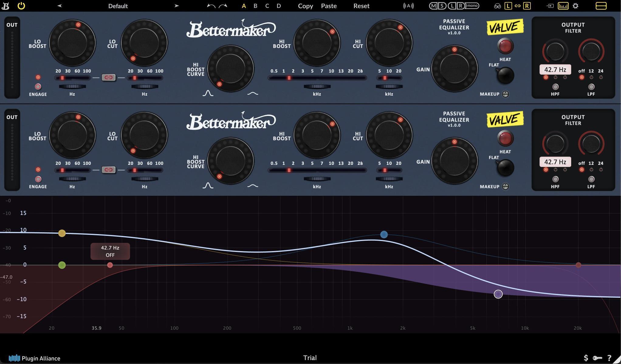This screenshot has height=364, width=621.
Task: Go to previous preset arrow
Action: [60, 6]
